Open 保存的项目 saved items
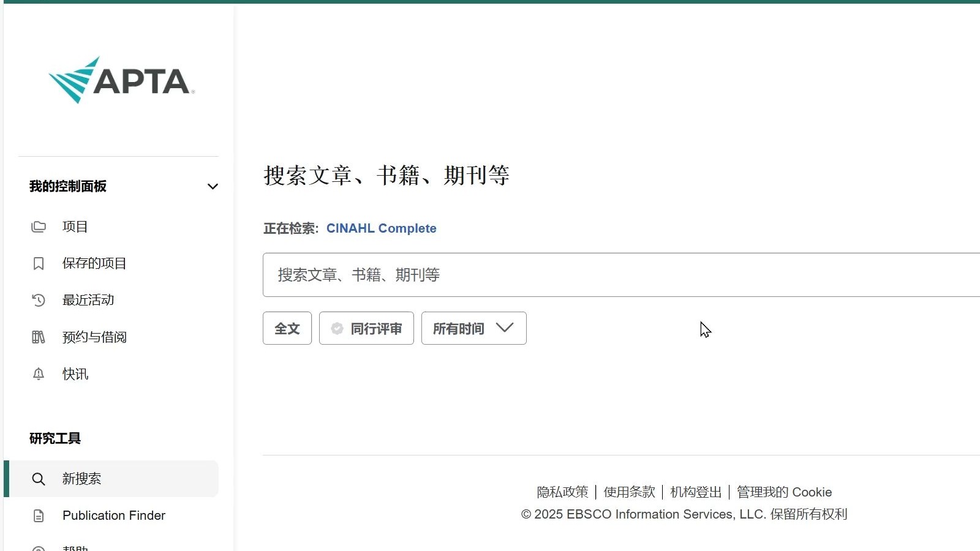980x551 pixels. [94, 263]
